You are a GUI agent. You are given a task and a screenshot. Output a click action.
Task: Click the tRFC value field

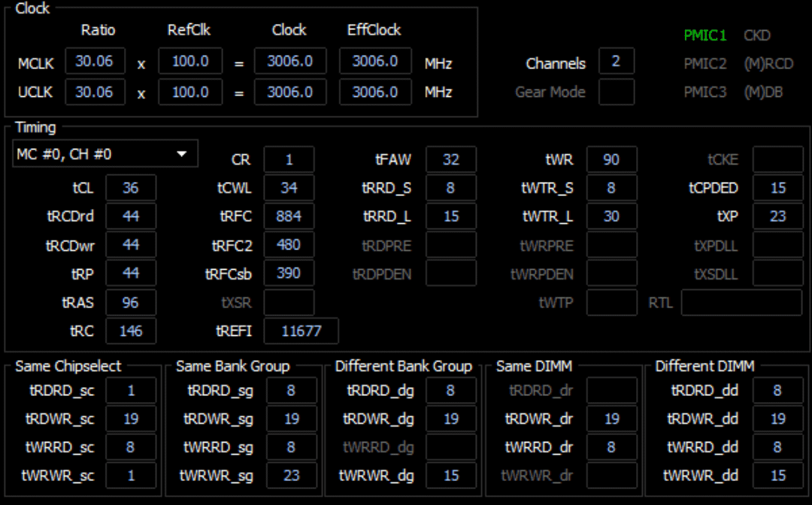(289, 216)
